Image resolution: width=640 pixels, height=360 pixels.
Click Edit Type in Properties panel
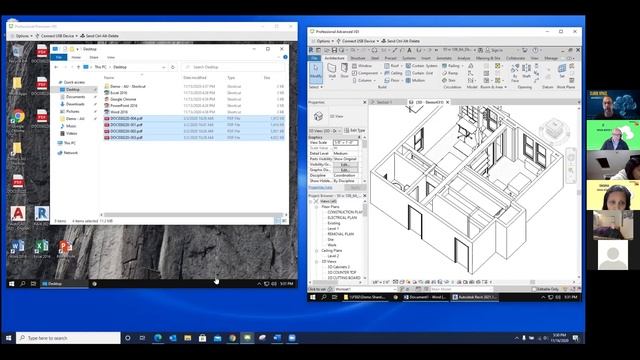tap(355, 131)
